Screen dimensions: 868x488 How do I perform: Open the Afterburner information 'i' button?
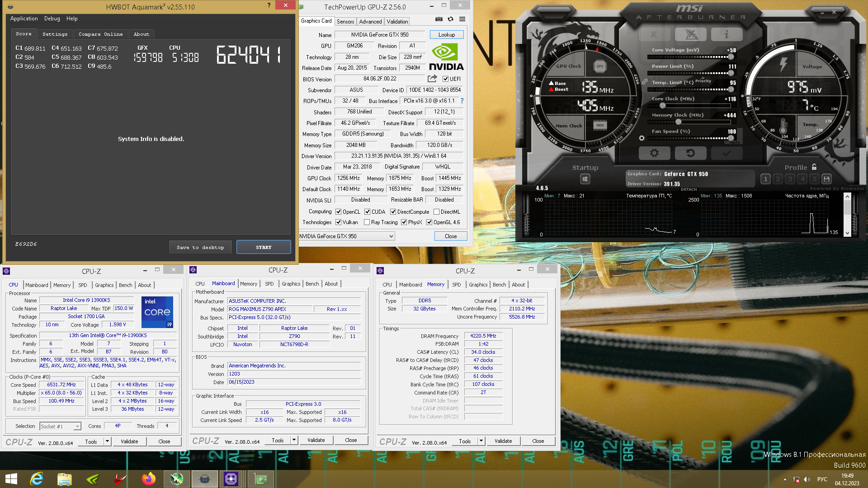[726, 34]
